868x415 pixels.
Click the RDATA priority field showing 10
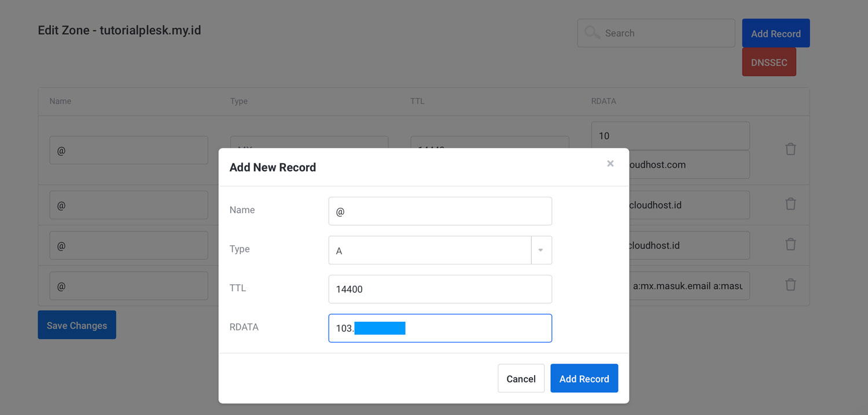point(670,135)
